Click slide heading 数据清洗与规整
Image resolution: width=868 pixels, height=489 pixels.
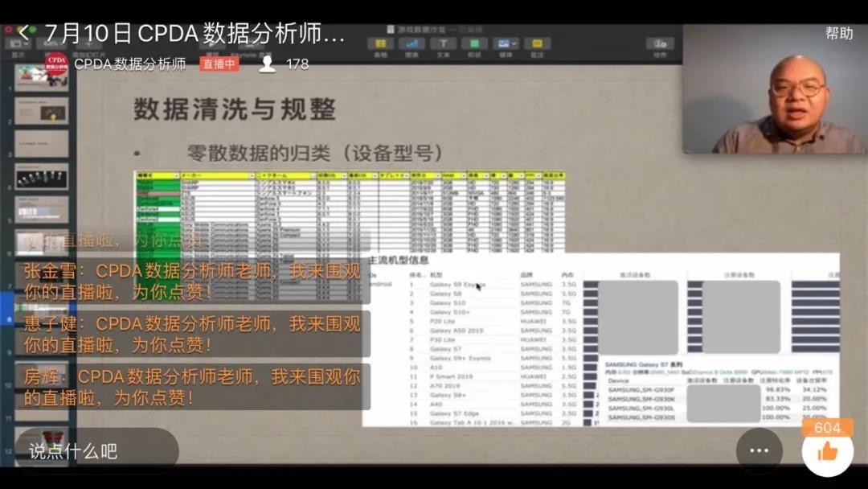tap(235, 109)
